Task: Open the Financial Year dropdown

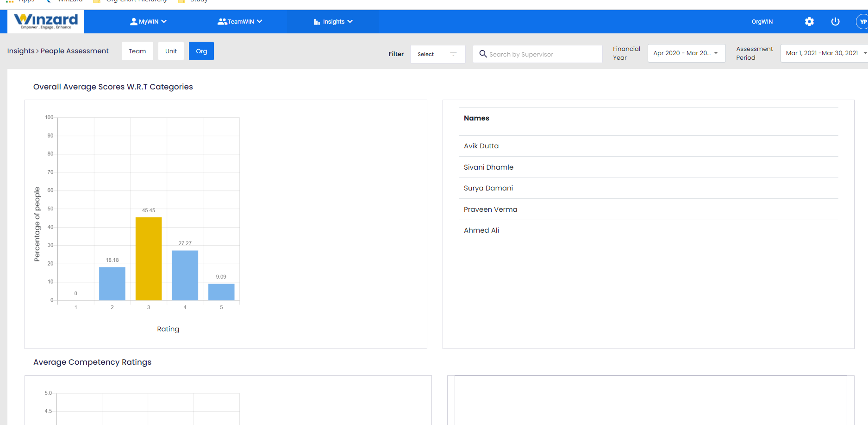Action: [x=686, y=53]
